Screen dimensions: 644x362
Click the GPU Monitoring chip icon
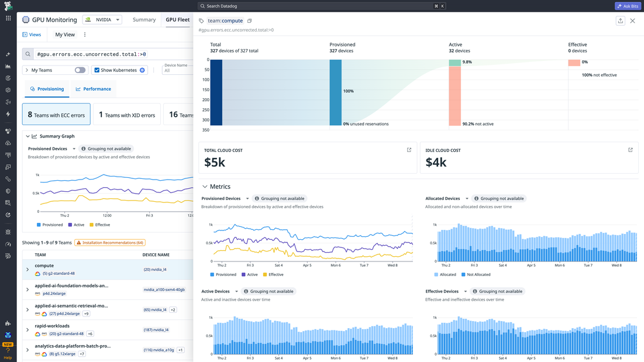point(26,20)
